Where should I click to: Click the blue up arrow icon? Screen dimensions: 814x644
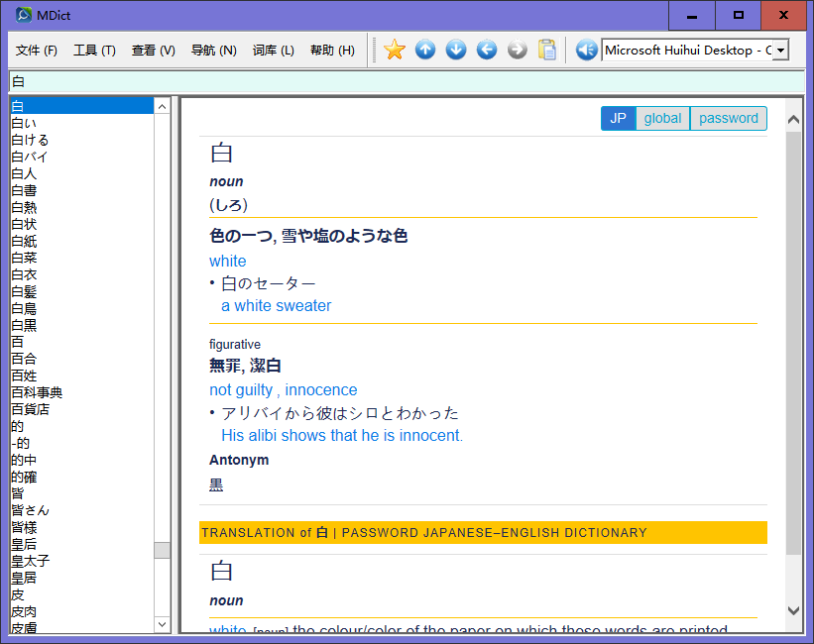pos(425,50)
